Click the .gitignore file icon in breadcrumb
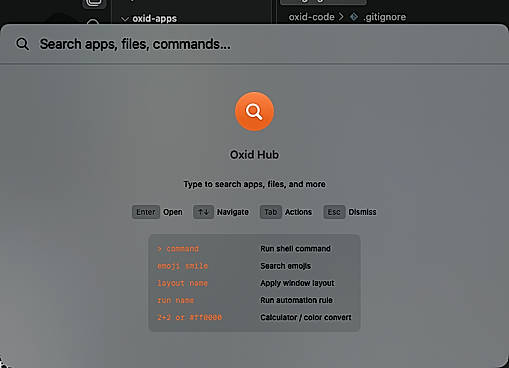The height and width of the screenshot is (368, 509). [354, 17]
